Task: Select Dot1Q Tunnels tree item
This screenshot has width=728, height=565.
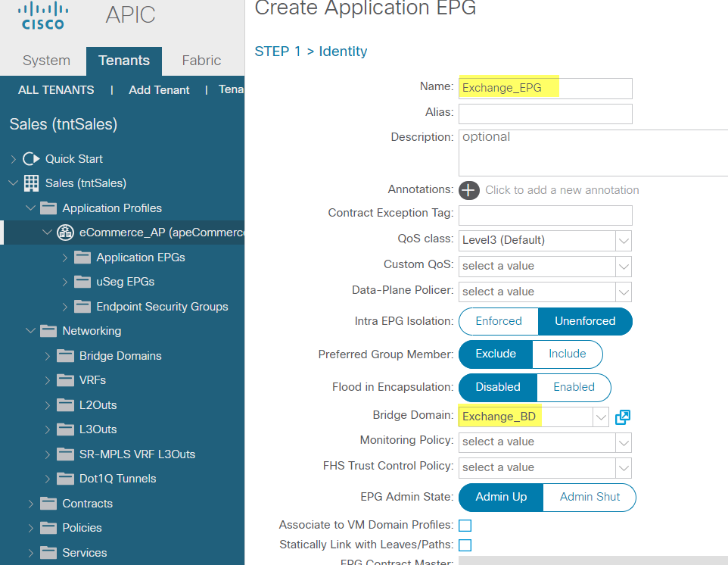Action: pyautogui.click(x=117, y=479)
